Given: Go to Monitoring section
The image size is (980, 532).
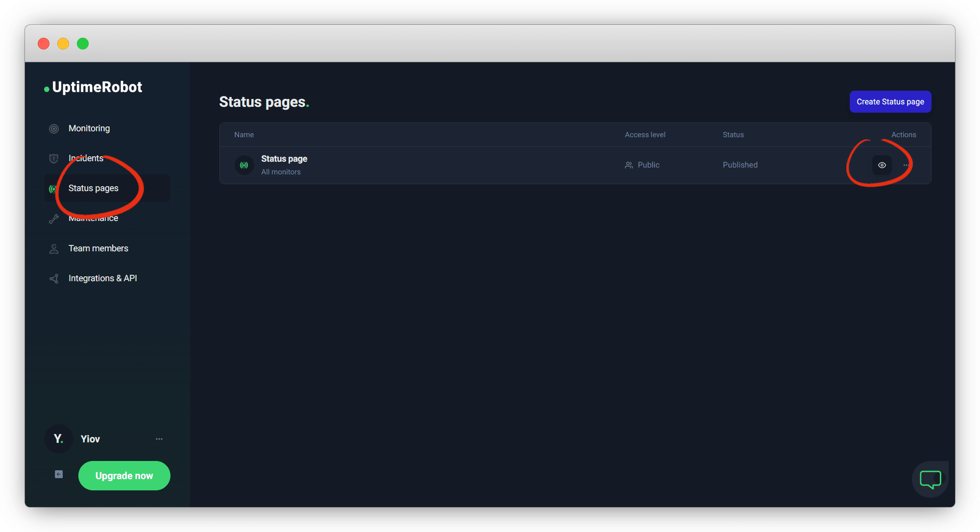Looking at the screenshot, I should 89,128.
